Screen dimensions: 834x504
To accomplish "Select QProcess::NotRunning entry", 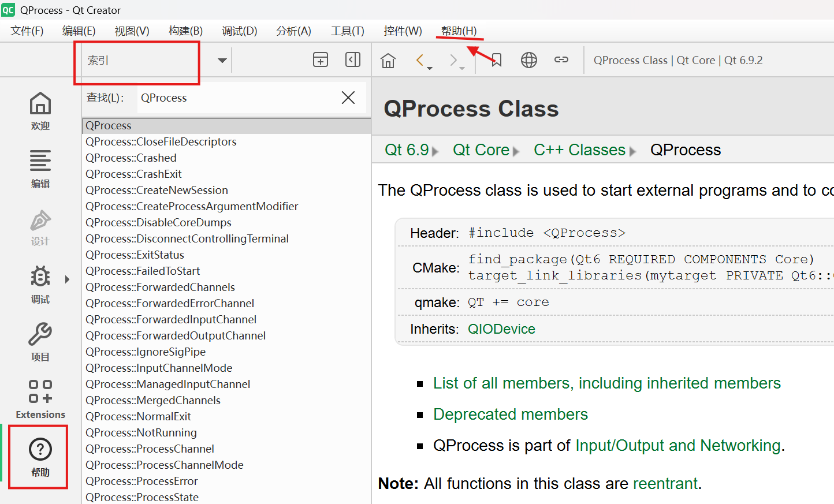I will coord(226,433).
